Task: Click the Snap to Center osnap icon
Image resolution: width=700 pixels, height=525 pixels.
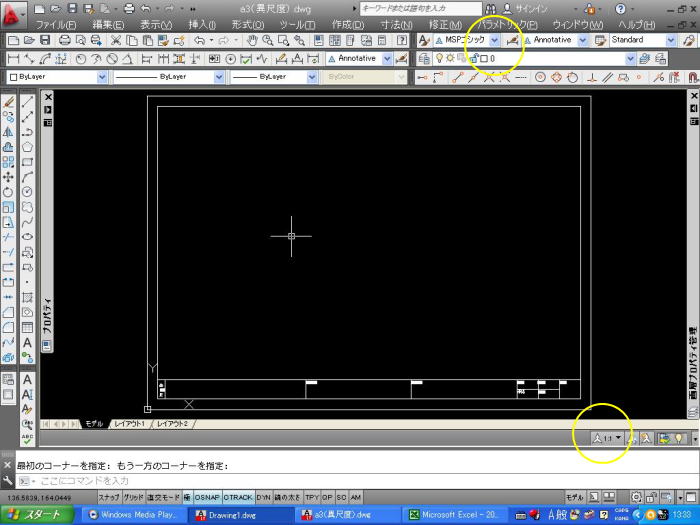Action: coord(540,77)
